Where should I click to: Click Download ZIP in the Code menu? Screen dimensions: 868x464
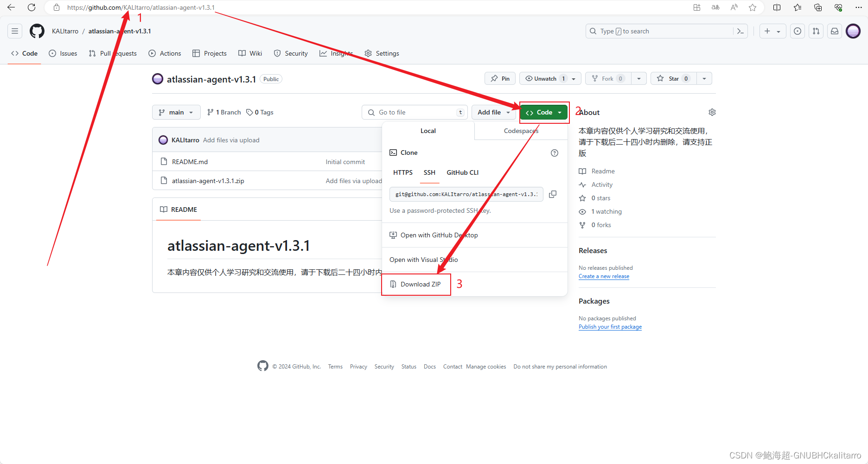point(420,284)
